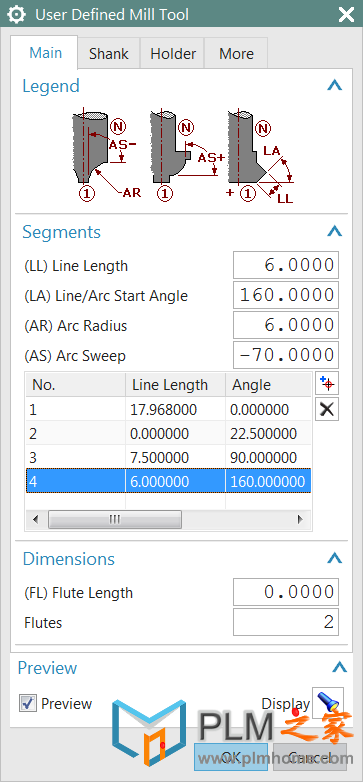Switch to the Holder tab

pos(173,53)
